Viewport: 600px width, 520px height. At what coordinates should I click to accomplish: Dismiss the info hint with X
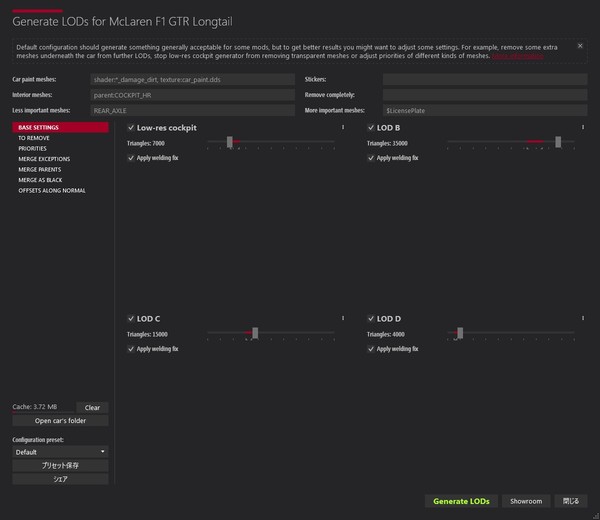tap(580, 46)
